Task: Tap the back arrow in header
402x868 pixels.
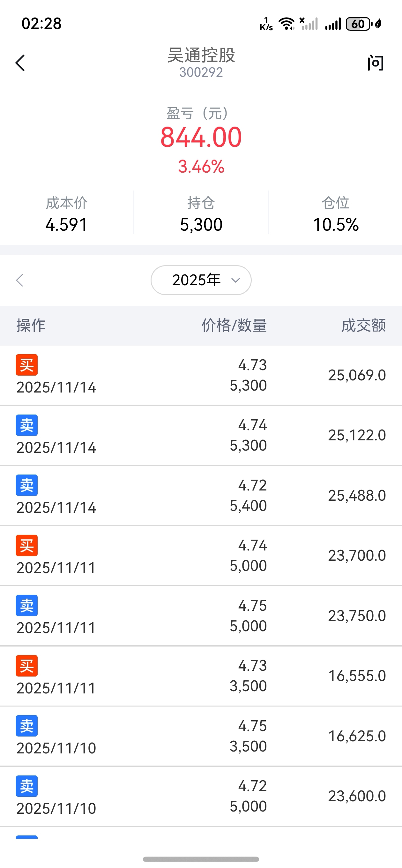Action: tap(20, 63)
